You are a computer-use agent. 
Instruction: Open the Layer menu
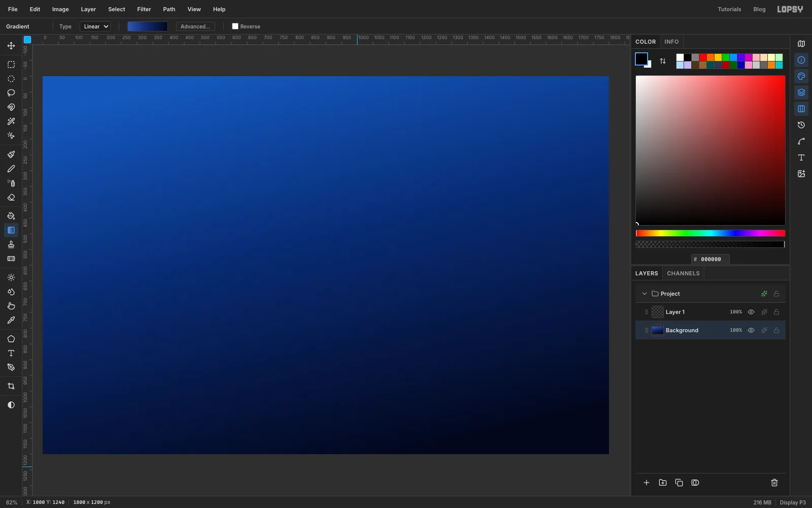coord(88,9)
